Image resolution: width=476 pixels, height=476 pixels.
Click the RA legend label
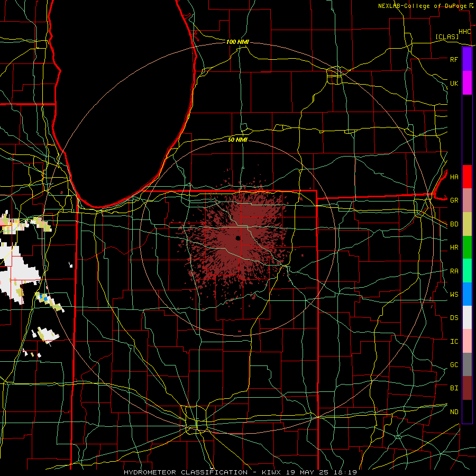(x=454, y=271)
